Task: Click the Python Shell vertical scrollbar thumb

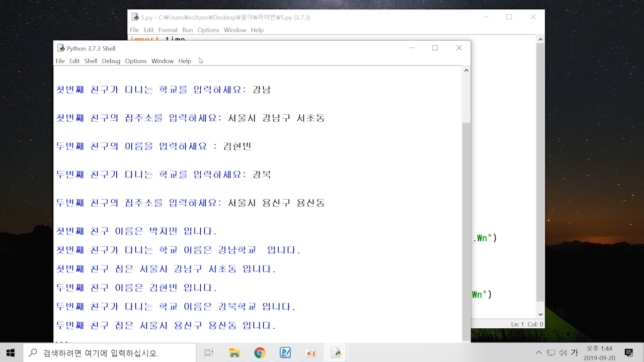Action: point(466,231)
